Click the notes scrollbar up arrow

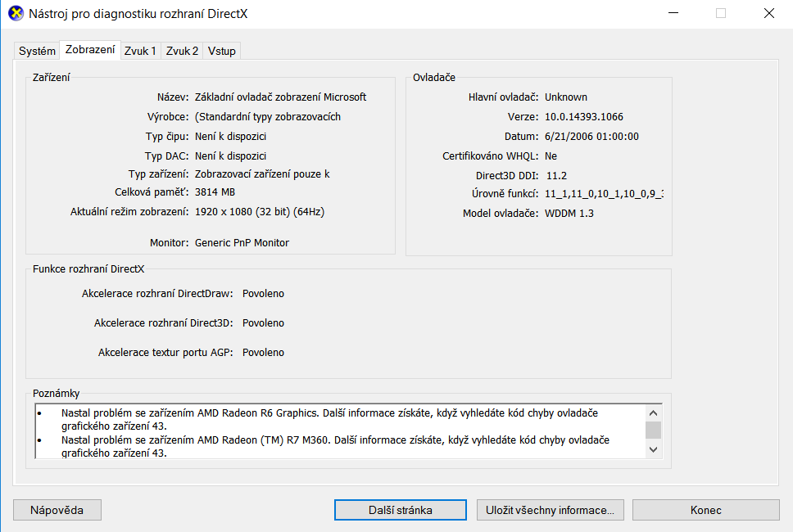(x=653, y=413)
